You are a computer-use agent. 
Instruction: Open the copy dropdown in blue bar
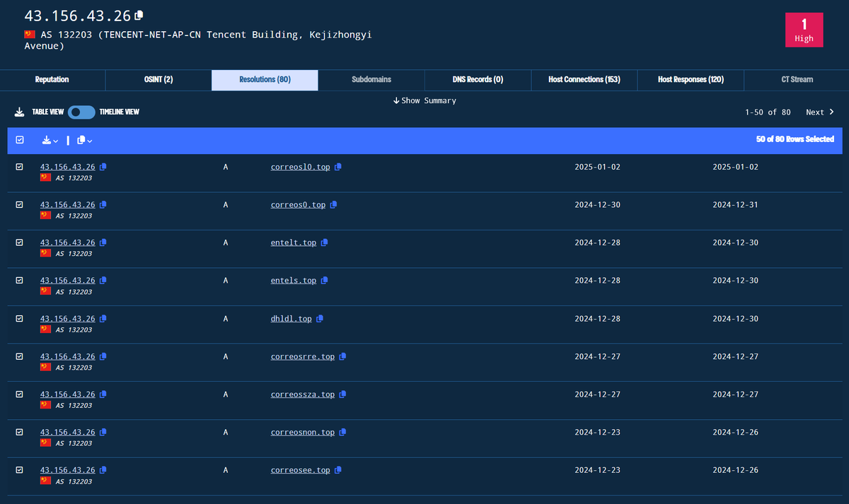click(84, 140)
